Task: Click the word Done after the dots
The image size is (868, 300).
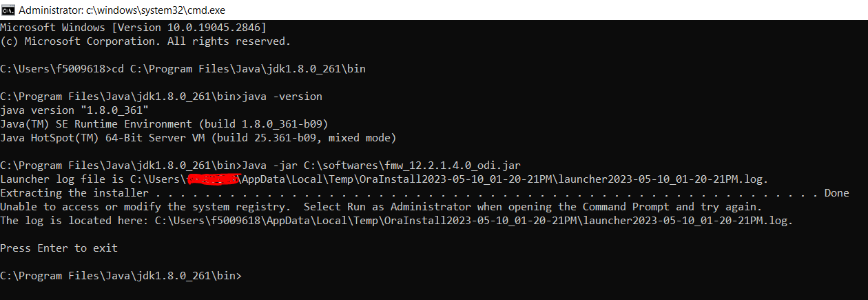Action: coord(837,193)
